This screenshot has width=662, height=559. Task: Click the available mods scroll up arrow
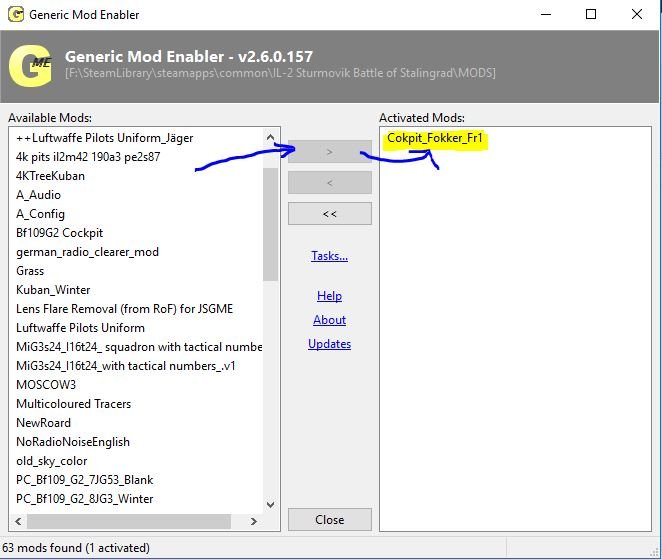[x=271, y=138]
